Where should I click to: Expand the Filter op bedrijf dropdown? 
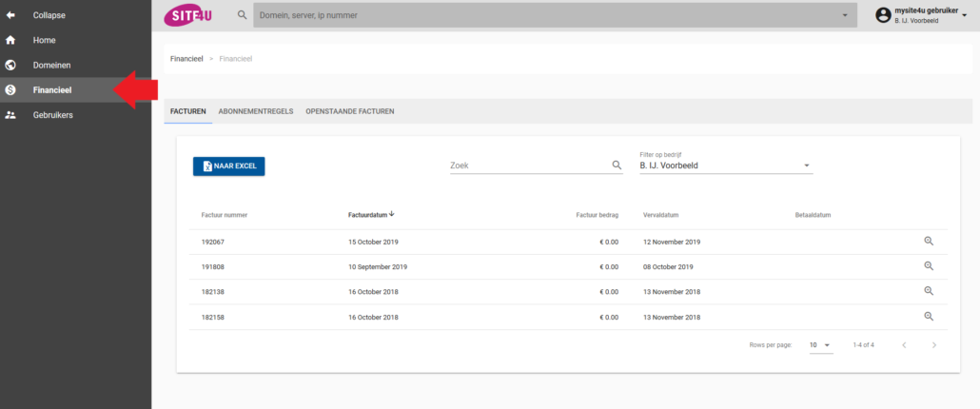point(807,166)
